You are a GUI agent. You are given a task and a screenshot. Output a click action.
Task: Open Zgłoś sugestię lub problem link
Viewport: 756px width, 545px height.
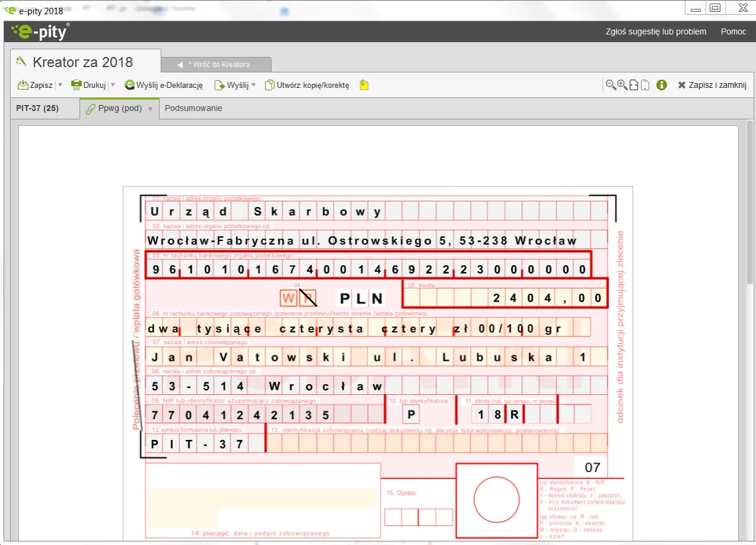tap(656, 31)
